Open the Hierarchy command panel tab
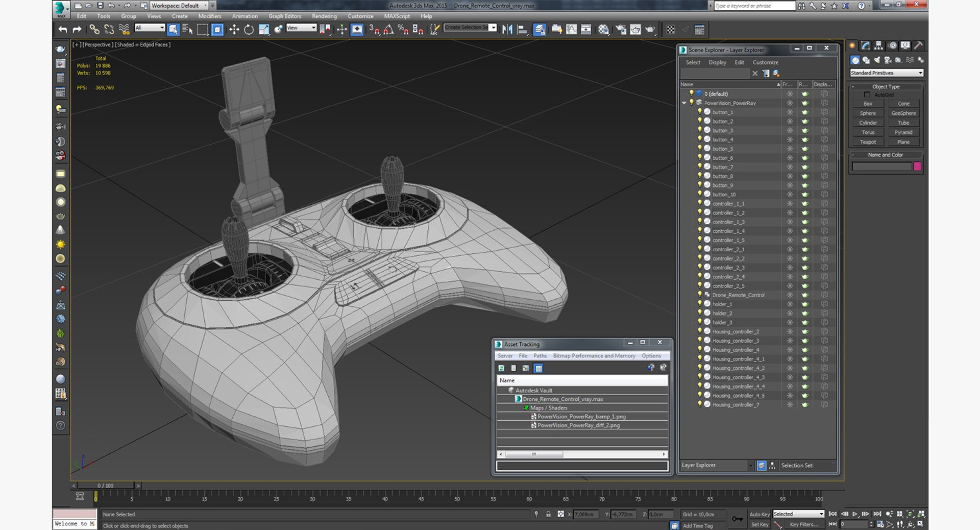The image size is (980, 530). click(878, 45)
